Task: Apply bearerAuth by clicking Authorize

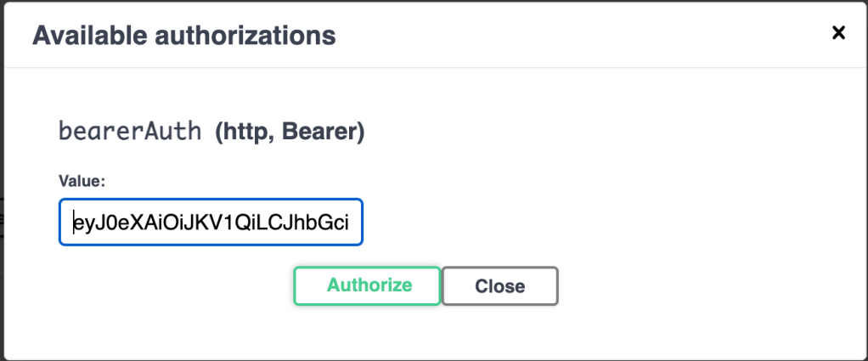Action: click(367, 285)
